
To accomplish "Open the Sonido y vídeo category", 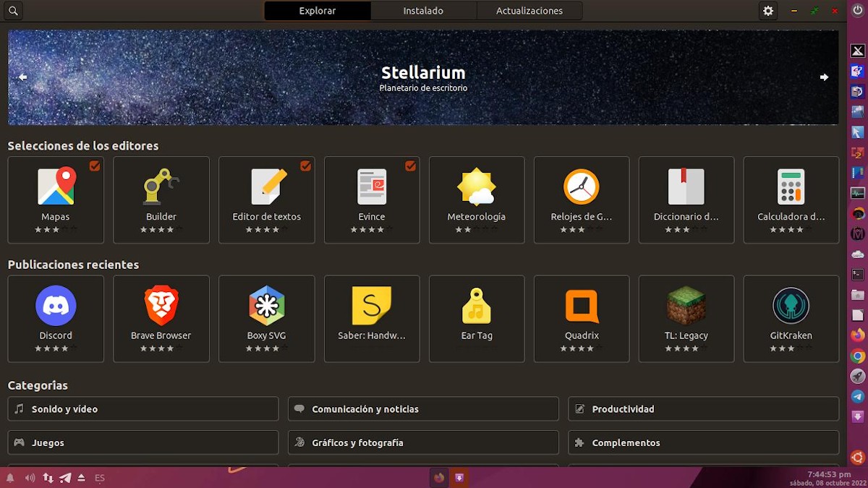I will coord(143,408).
